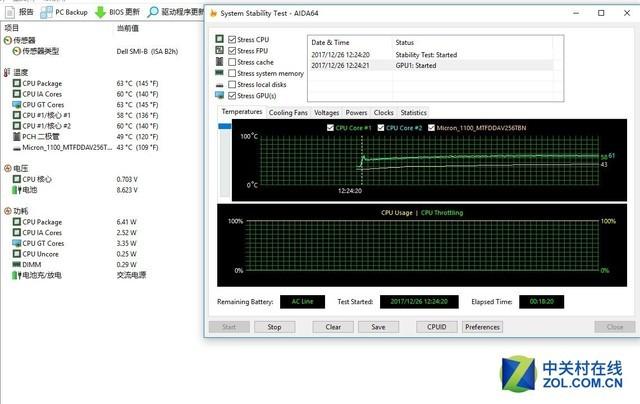Click the Dell SMI-B (ISA B2h) value
640x404 pixels.
[x=147, y=52]
